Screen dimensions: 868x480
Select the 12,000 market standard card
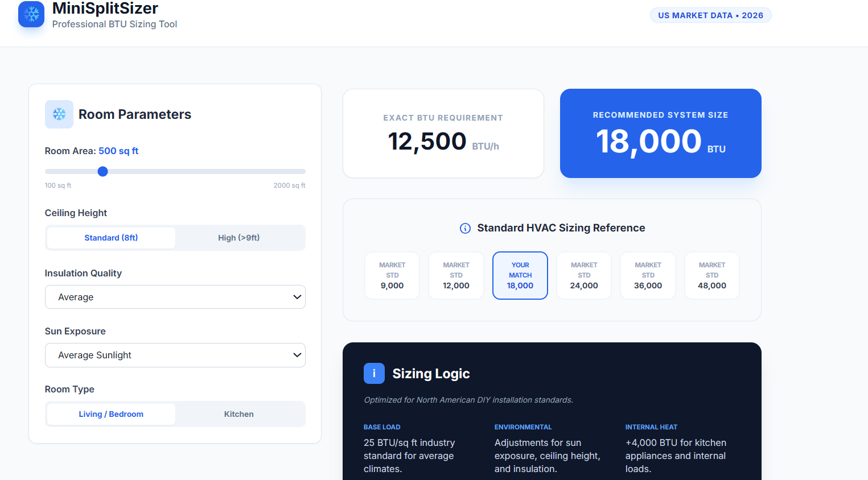[x=456, y=276]
